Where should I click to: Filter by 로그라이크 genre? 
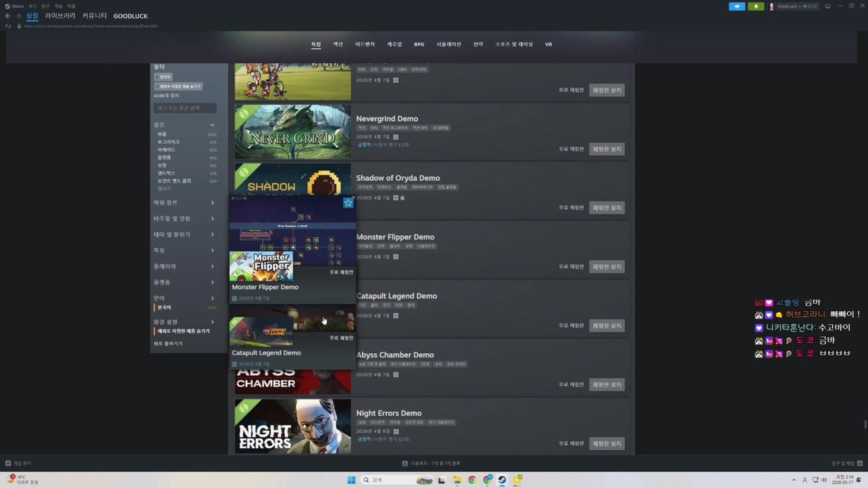[x=168, y=142]
